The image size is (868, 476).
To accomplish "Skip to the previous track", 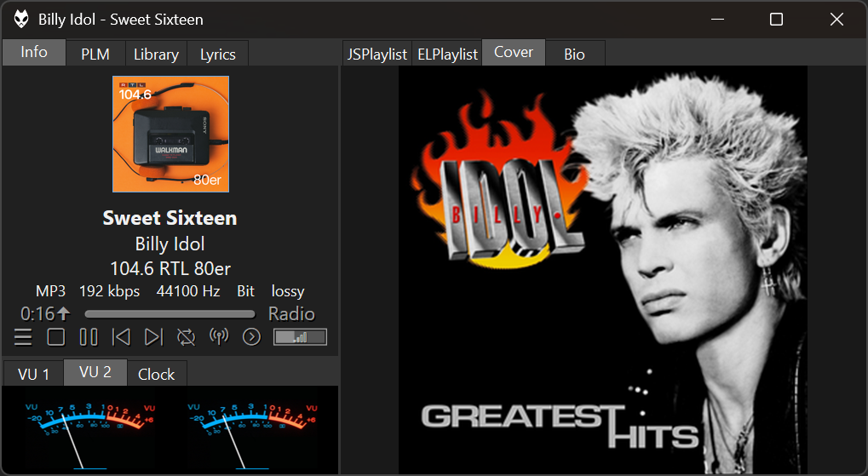I will pos(121,337).
